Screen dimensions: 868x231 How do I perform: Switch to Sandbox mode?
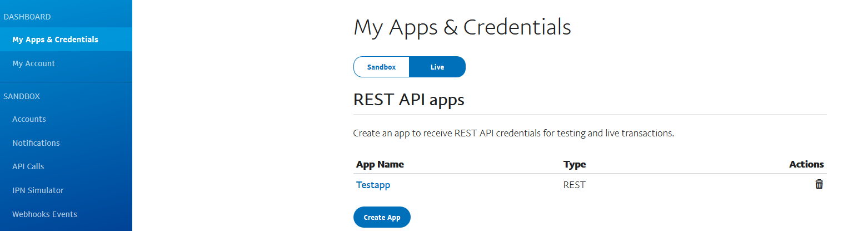(381, 67)
